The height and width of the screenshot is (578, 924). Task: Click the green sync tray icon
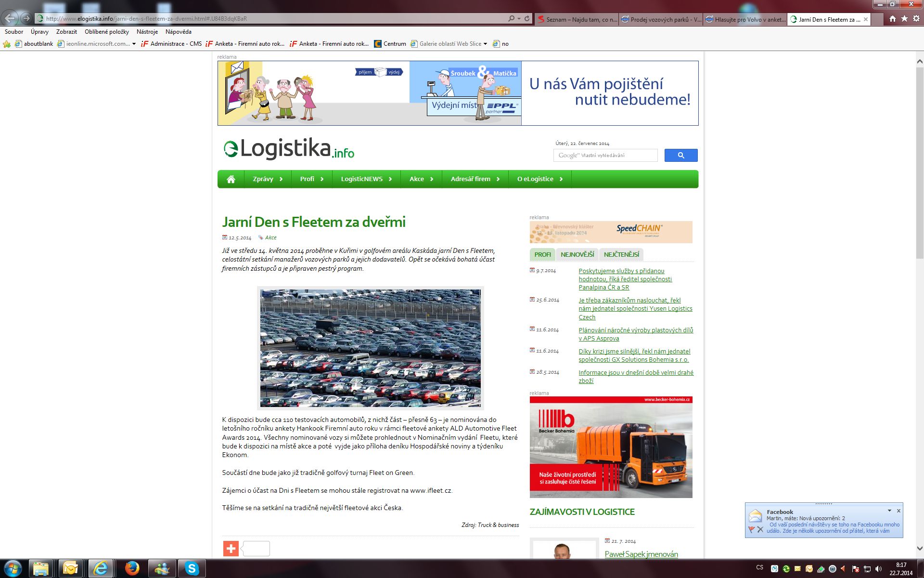tap(786, 569)
